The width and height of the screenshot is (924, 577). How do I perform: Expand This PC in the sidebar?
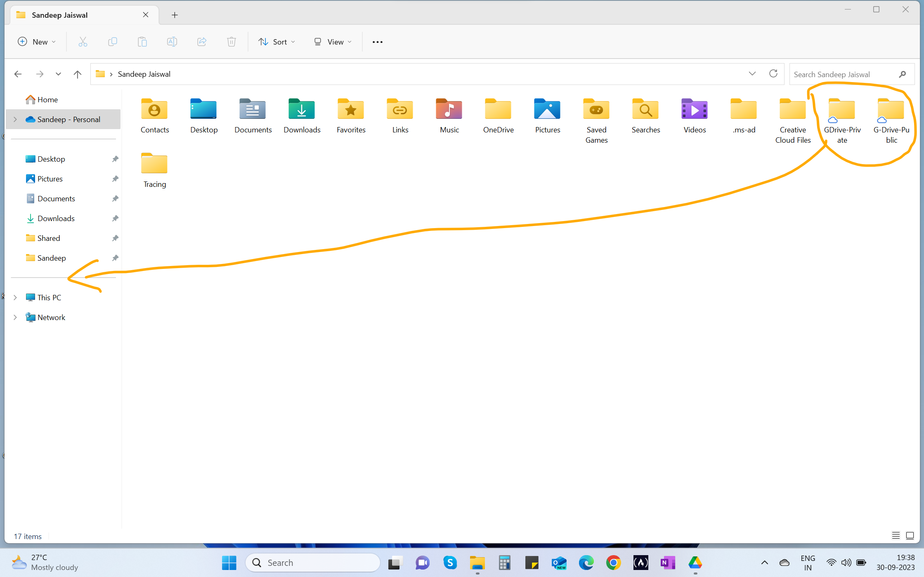point(15,297)
